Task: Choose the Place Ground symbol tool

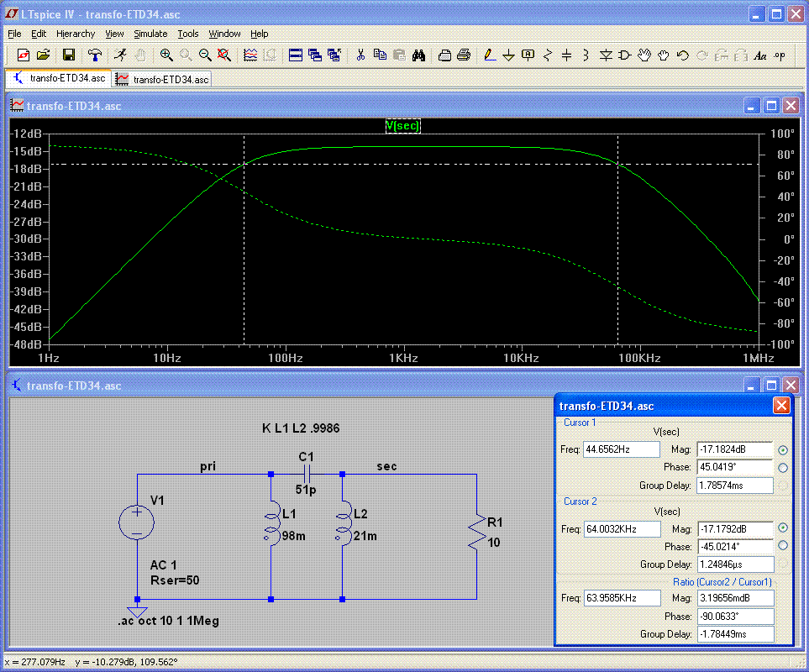Action: 508,55
